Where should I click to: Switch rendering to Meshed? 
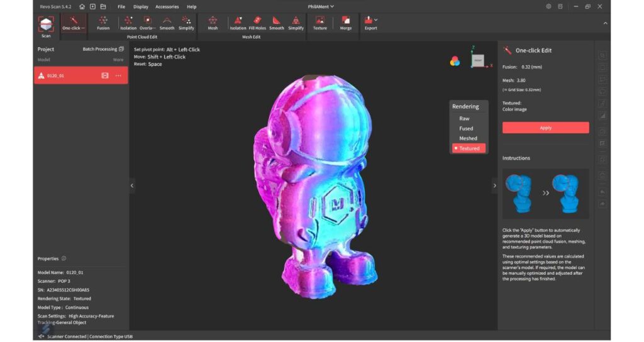pos(468,138)
